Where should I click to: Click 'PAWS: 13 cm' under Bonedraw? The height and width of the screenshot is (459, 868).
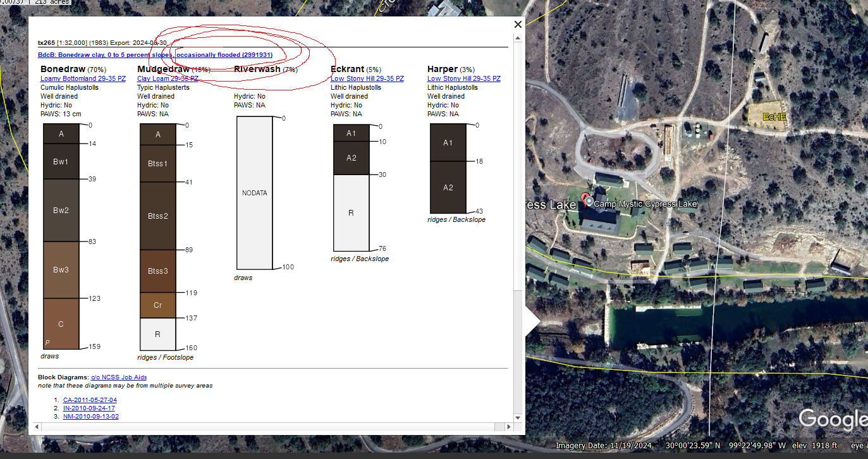coord(61,114)
